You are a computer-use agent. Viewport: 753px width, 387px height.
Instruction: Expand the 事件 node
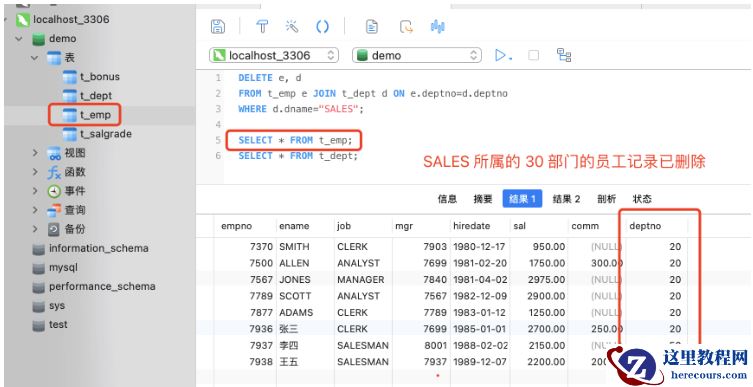coord(35,191)
